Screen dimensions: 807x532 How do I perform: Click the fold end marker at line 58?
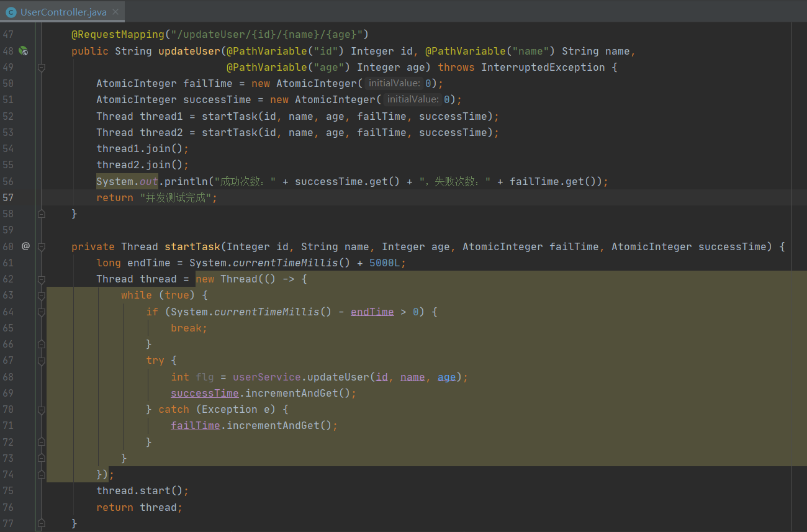pyautogui.click(x=42, y=214)
